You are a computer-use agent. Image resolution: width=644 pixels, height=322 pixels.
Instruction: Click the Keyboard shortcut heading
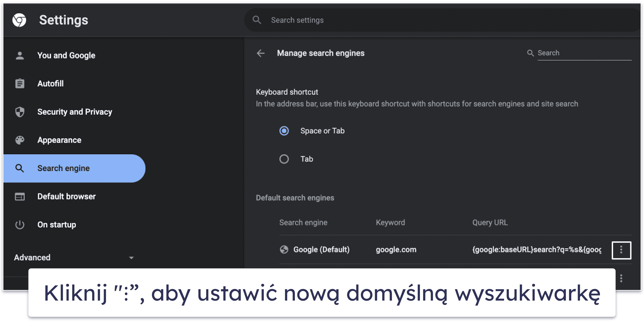[287, 92]
